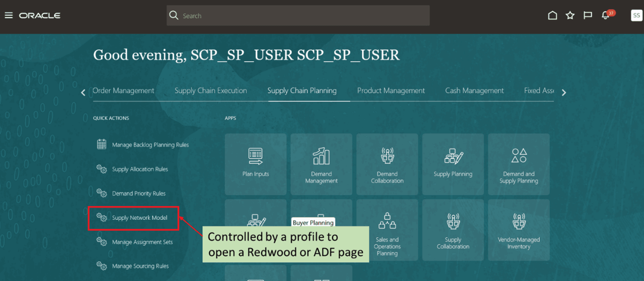Open the Vendor-Managed Inventory app
The image size is (644, 281).
pos(519,230)
